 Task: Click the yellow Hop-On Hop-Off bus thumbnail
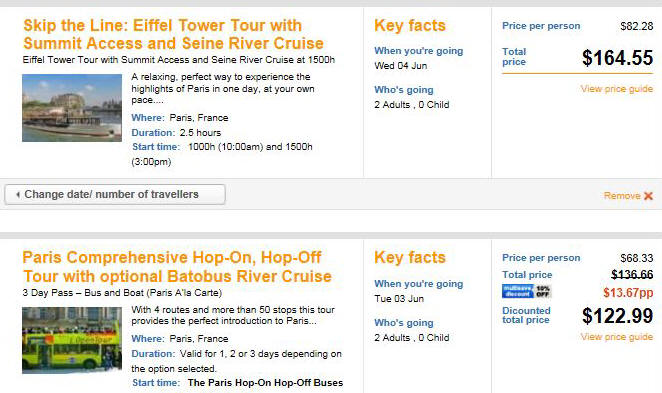(x=72, y=340)
